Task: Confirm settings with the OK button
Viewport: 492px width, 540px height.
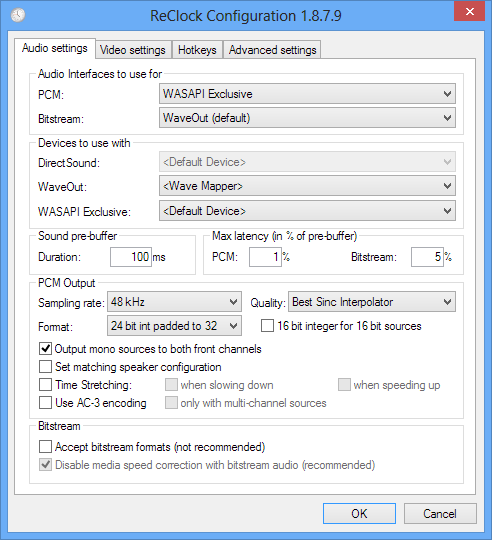Action: 359,513
